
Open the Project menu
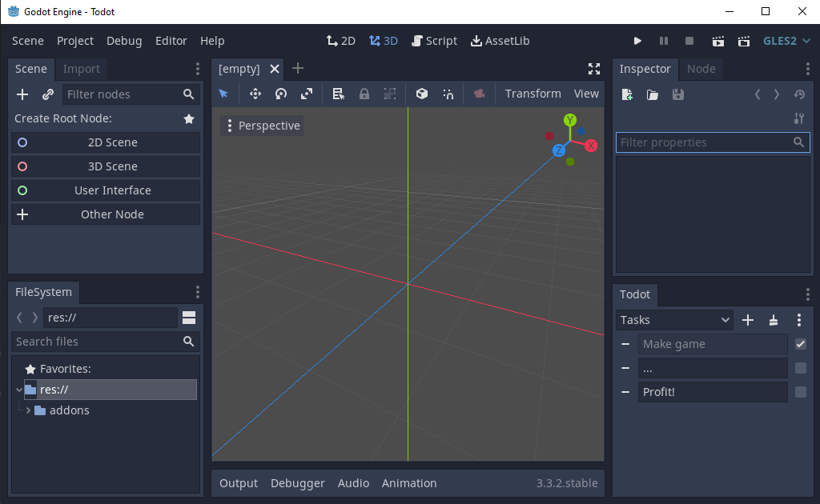click(x=75, y=41)
